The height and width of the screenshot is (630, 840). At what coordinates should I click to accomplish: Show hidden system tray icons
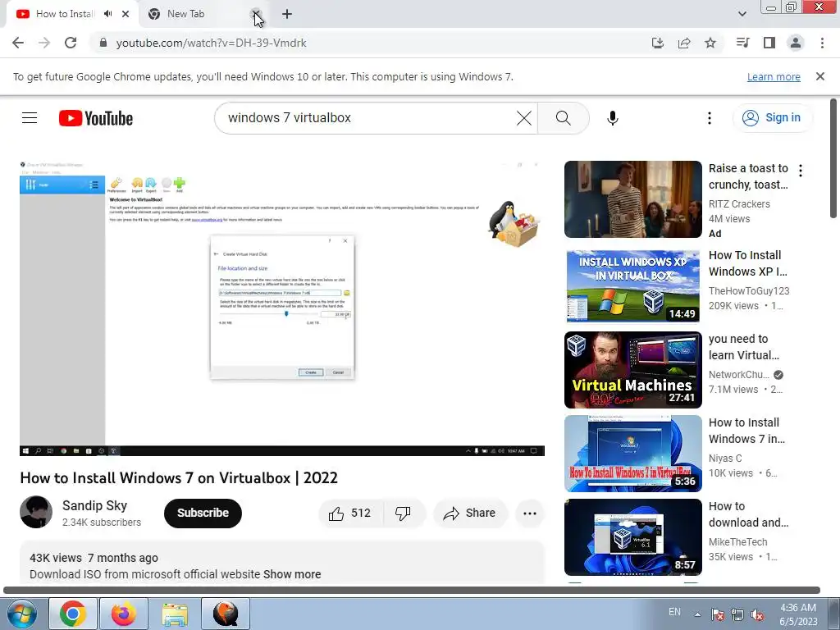697,614
